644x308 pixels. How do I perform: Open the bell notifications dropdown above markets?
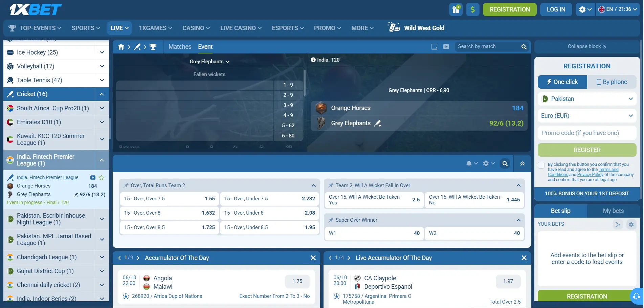click(472, 163)
